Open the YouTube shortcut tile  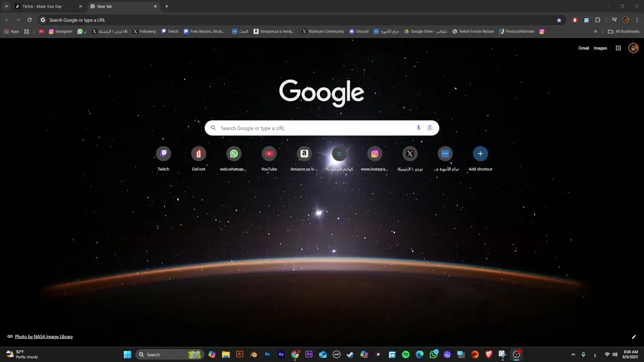coord(269,159)
